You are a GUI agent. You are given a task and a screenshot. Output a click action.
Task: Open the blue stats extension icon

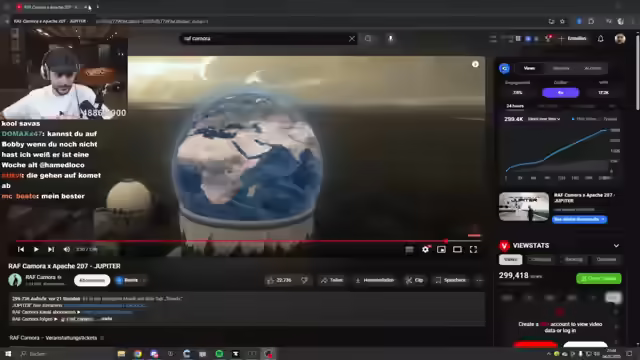coord(528,39)
